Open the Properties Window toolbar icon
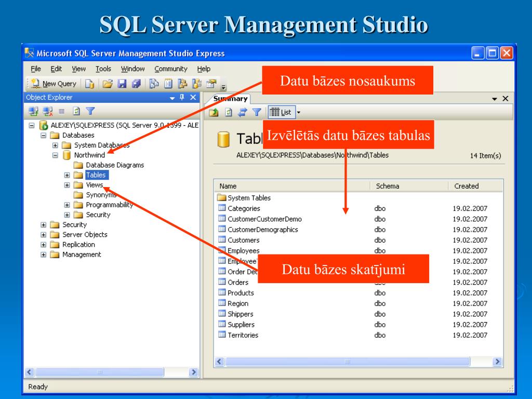 [211, 84]
